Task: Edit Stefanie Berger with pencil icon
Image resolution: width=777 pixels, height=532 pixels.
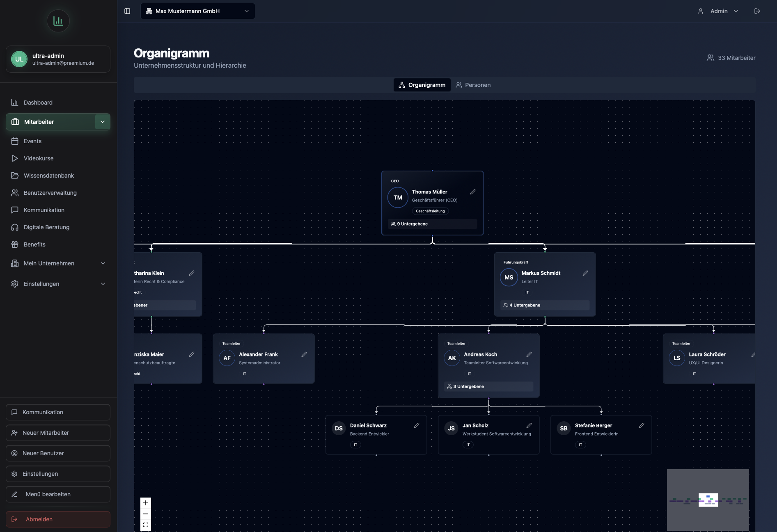Action: coord(642,425)
